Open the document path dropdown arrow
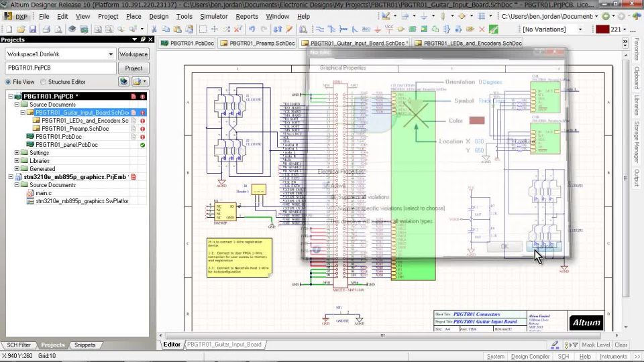Image resolution: width=644 pixels, height=362 pixels. [596, 16]
